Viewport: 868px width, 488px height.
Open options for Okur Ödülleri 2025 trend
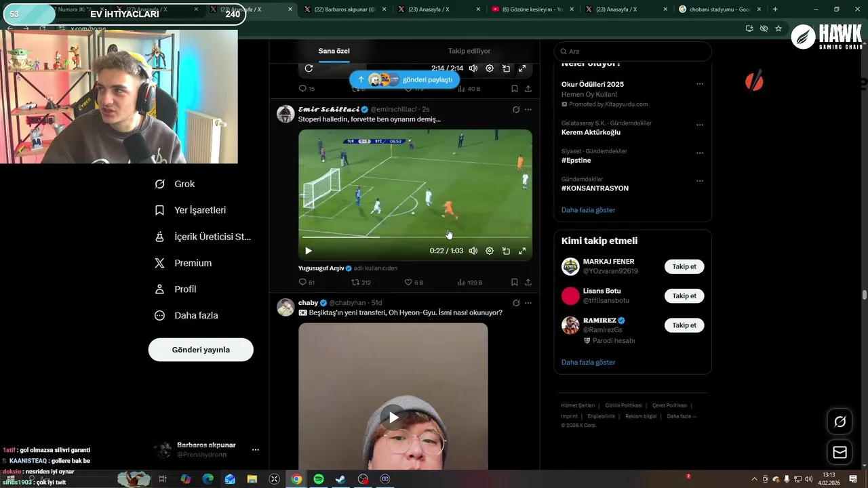pyautogui.click(x=700, y=84)
